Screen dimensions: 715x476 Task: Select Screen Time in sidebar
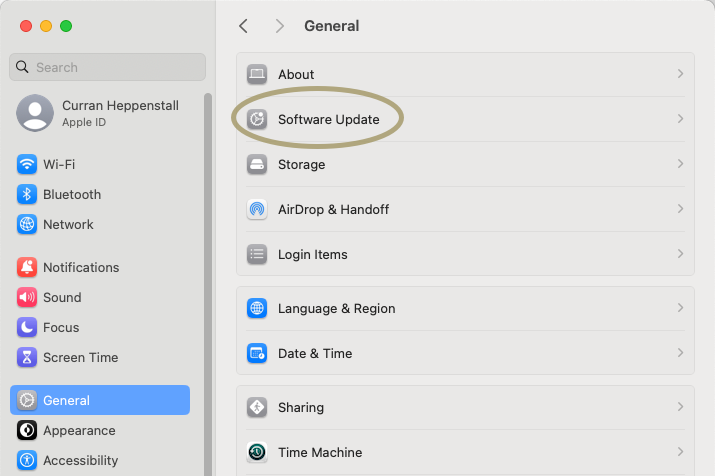[x=100, y=357]
